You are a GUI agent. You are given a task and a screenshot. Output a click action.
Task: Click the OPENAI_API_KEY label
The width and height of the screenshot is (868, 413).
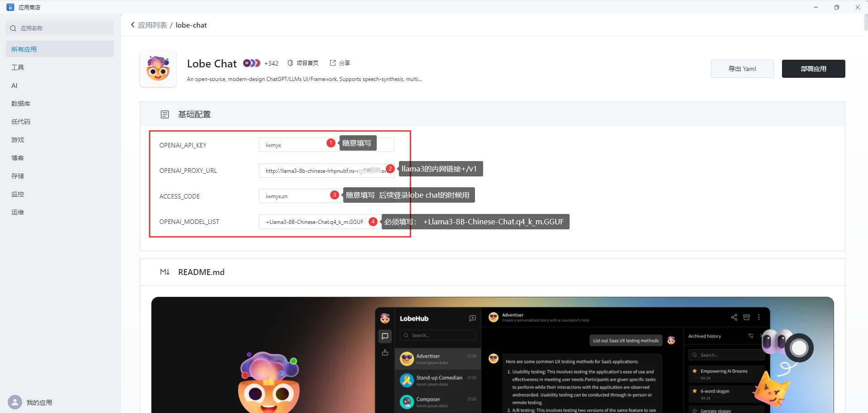coord(183,145)
